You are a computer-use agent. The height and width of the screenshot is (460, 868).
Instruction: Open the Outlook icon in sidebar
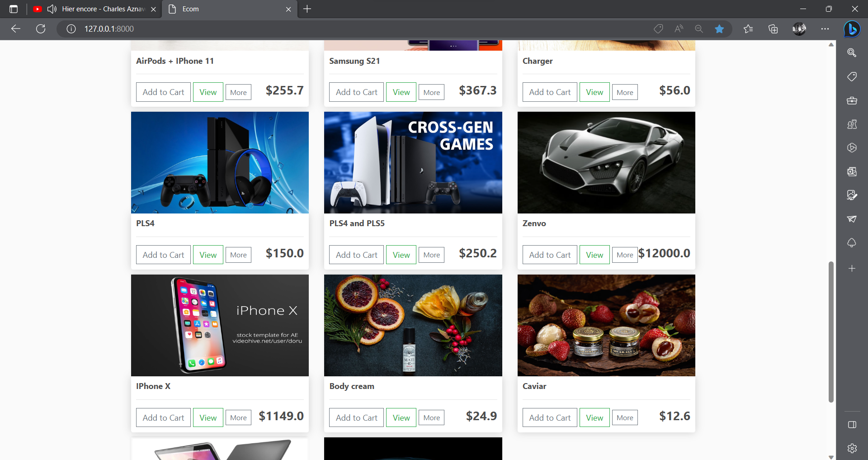[852, 171]
